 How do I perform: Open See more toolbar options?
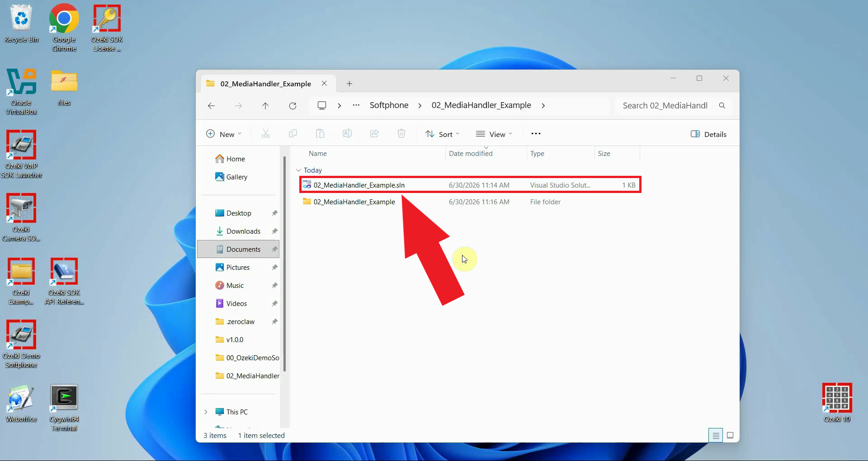click(x=536, y=134)
